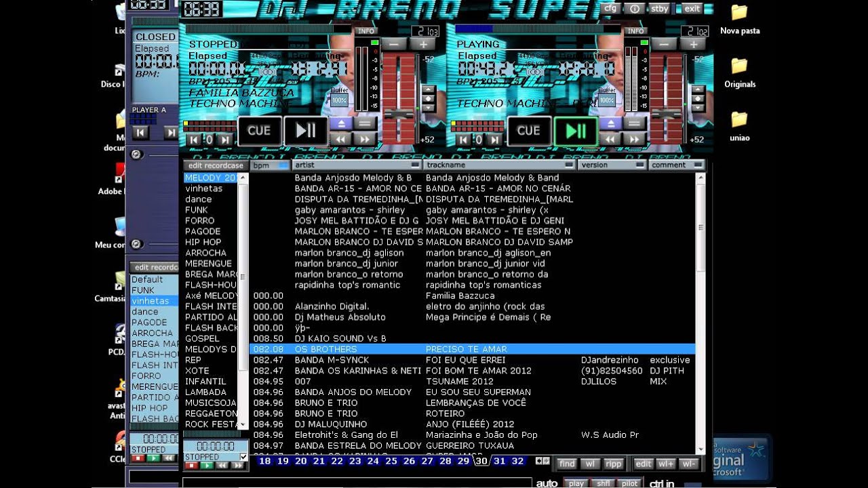Image resolution: width=868 pixels, height=488 pixels.
Task: Fast-forward the playing deck
Action: [634, 139]
